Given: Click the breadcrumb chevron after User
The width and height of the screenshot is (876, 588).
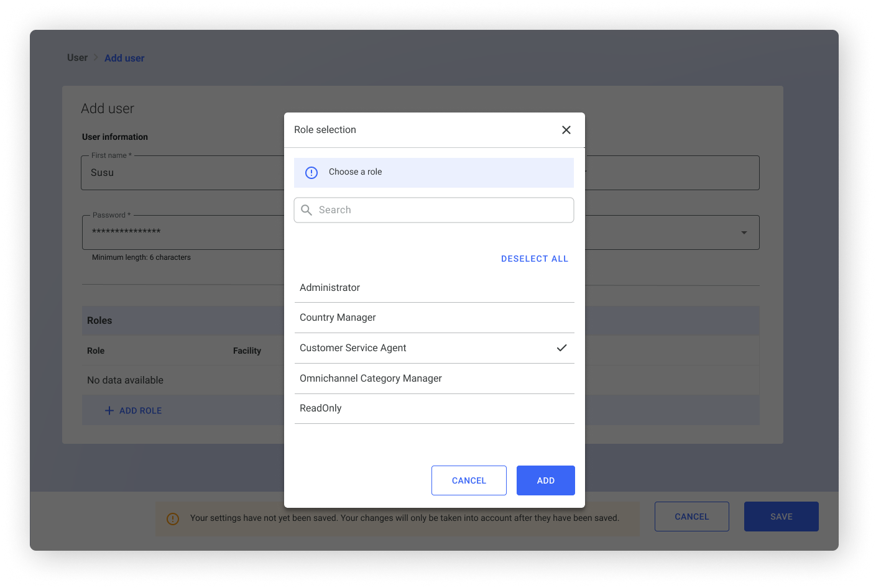Looking at the screenshot, I should (96, 58).
